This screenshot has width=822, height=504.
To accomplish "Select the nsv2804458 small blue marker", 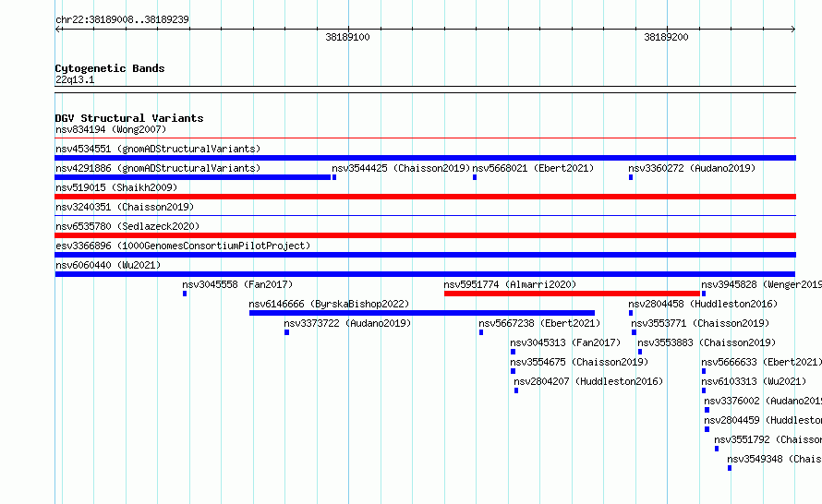I will (631, 313).
